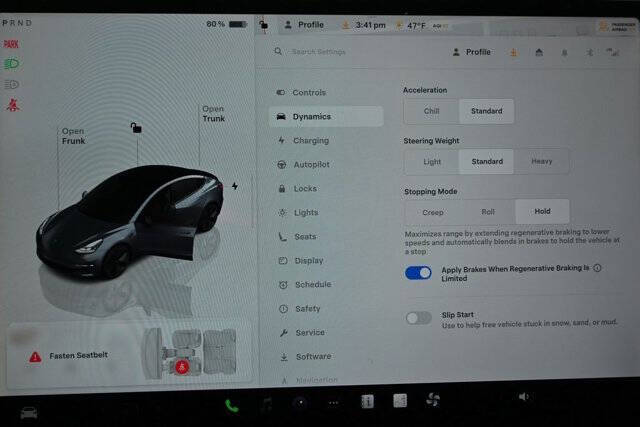Viewport: 640px width, 427px height.
Task: Open the pixelated Arcade app icon
Action: pyautogui.click(x=400, y=400)
